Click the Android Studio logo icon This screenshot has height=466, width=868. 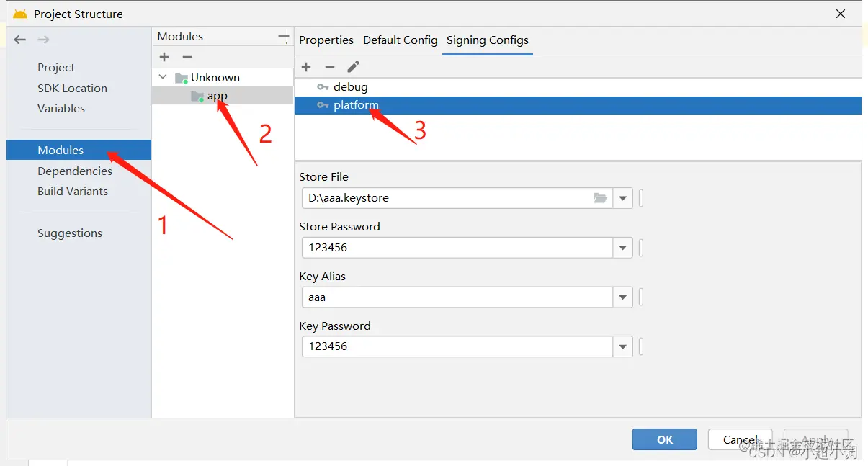(20, 14)
